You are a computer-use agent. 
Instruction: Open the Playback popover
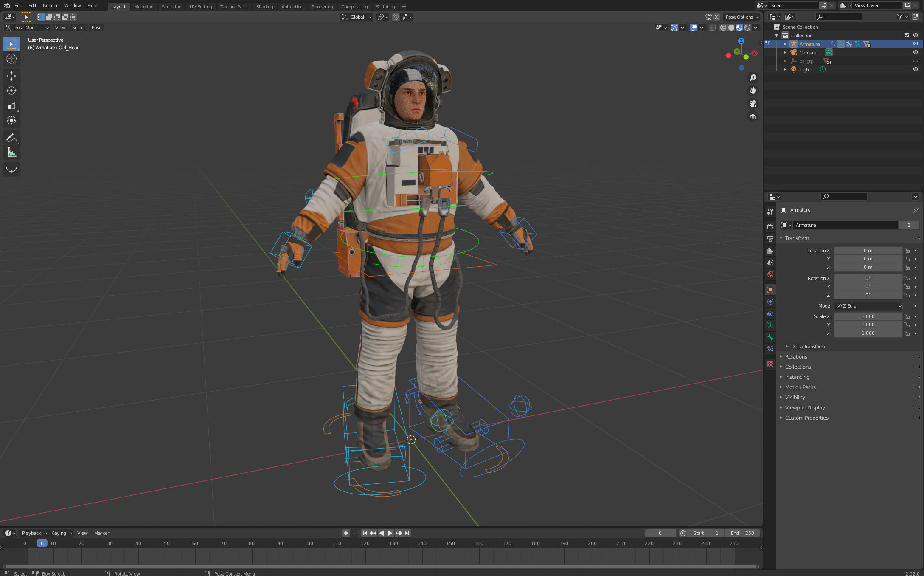tap(34, 533)
